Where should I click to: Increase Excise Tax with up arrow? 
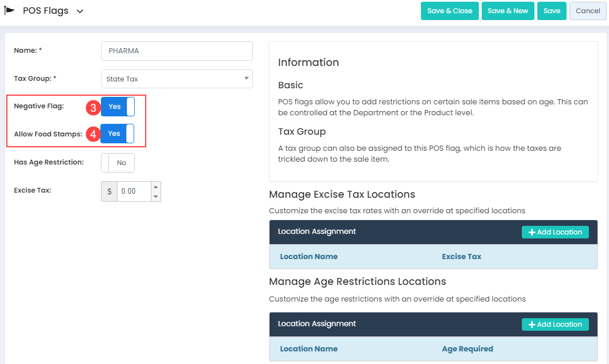point(155,187)
